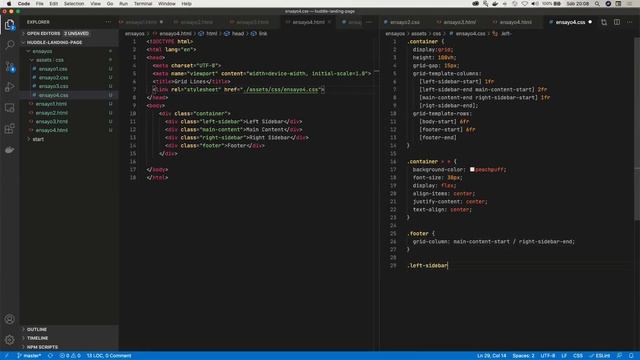Switch to ensayo4.html tab in left editor
640x360 pixels.
[x=308, y=22]
